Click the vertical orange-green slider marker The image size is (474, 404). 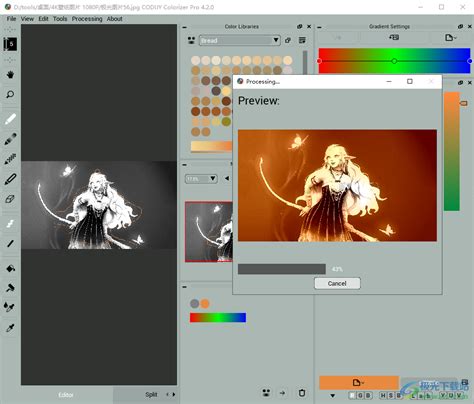(464, 103)
